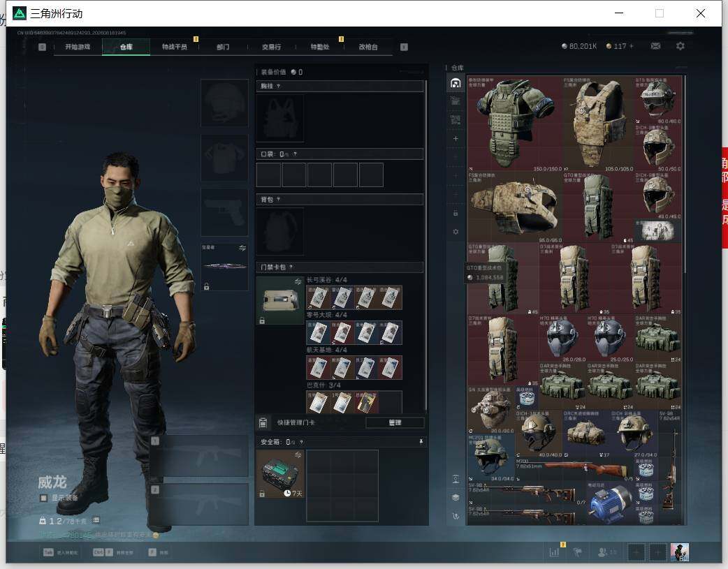This screenshot has height=569, width=728.
Task: Click swap arrows on knife slot
Action: 242,248
